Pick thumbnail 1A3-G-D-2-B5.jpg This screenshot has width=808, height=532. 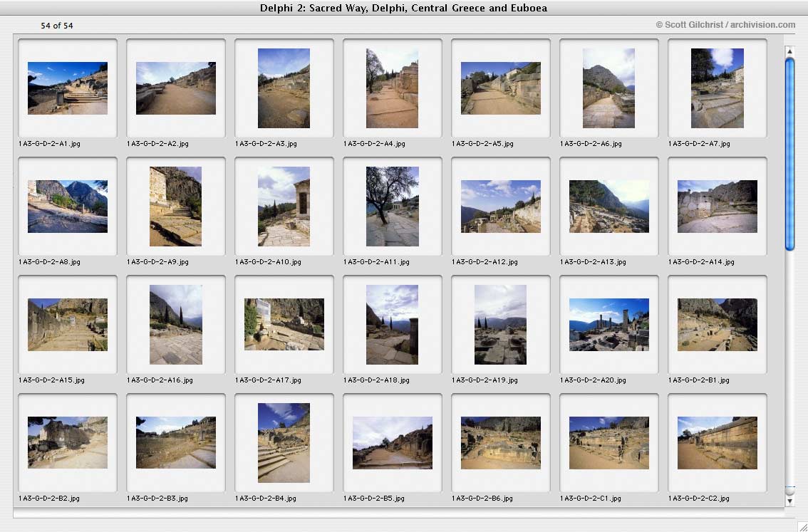[x=392, y=443]
